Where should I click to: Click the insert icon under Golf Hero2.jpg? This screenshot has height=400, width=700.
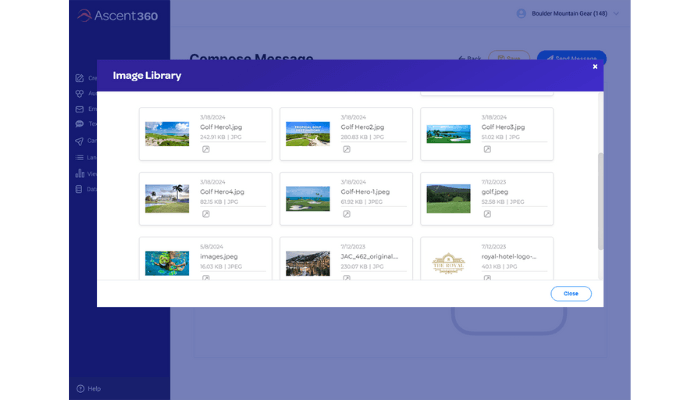pos(346,149)
